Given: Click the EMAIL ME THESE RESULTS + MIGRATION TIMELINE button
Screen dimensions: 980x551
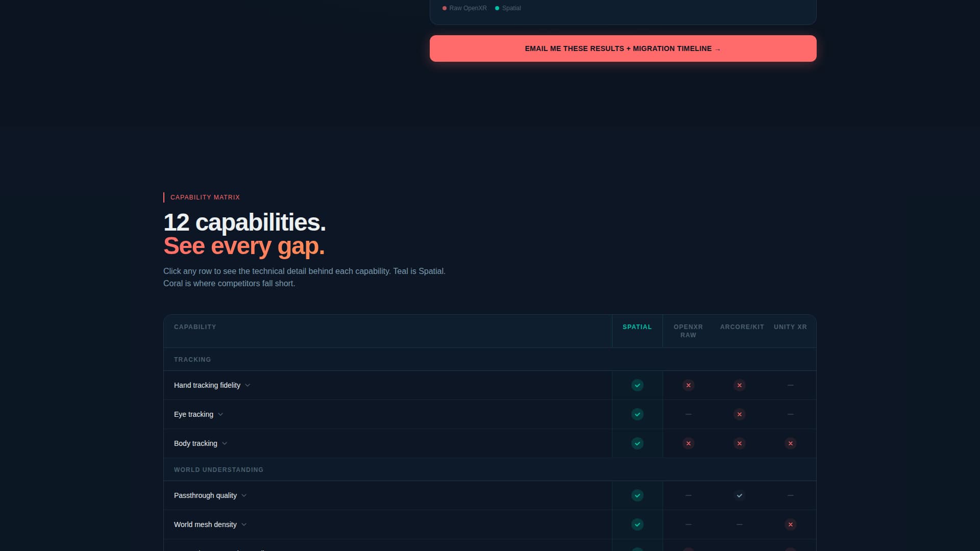Looking at the screenshot, I should coord(622,48).
